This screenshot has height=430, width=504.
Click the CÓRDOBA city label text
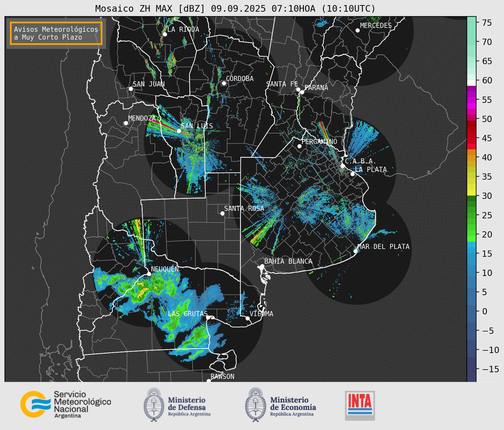[240, 79]
